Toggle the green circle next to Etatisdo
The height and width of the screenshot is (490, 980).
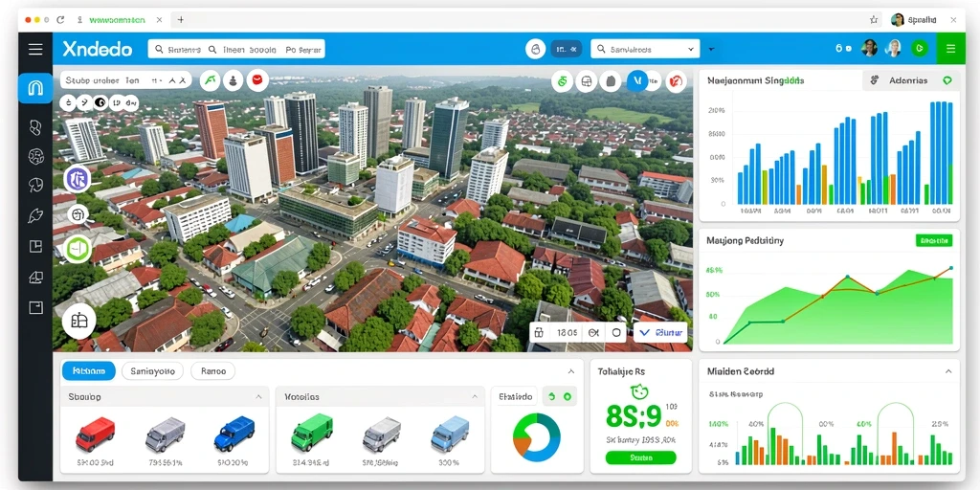[x=567, y=396]
